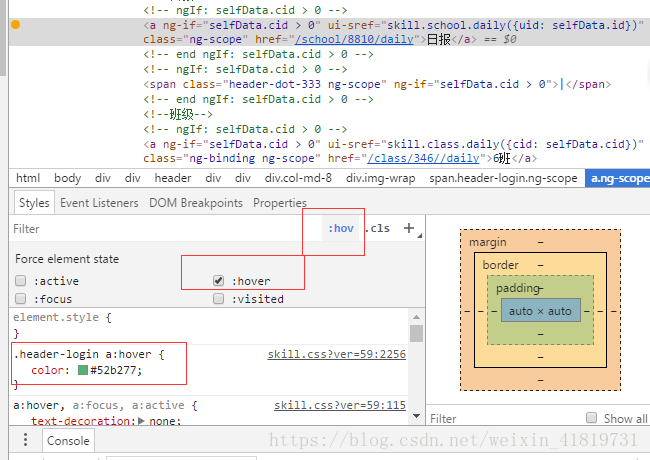Follow the /class/346//daily href link
The width and height of the screenshot is (650, 460).
pos(423,158)
